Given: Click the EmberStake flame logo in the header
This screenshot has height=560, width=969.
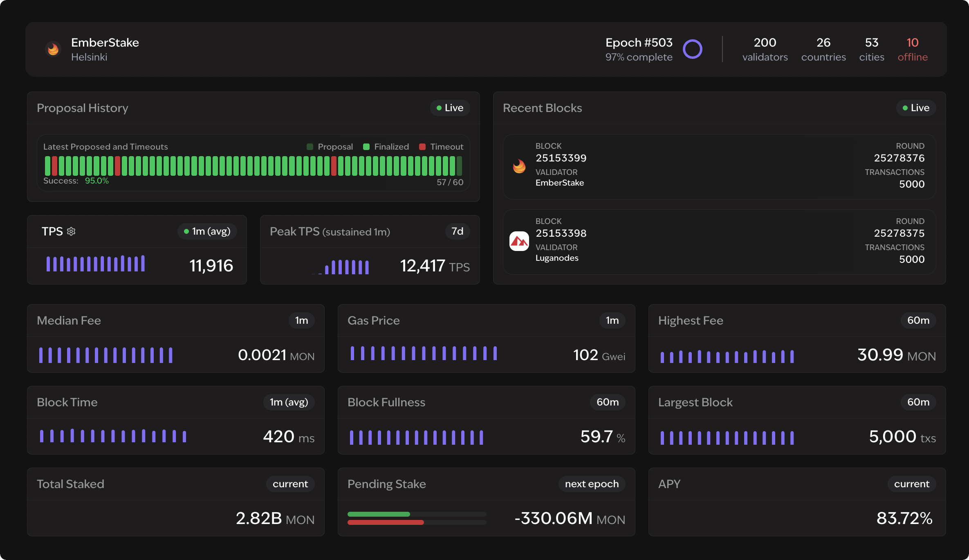Looking at the screenshot, I should pyautogui.click(x=53, y=49).
